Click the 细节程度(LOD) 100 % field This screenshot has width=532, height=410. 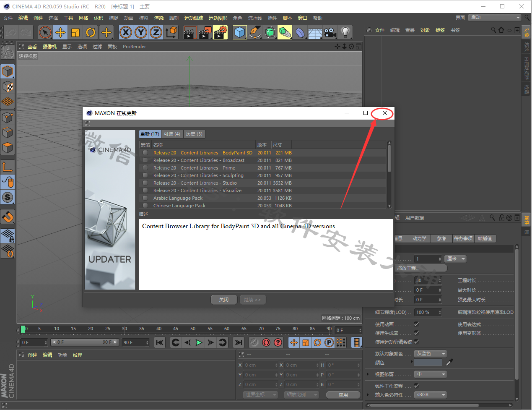pyautogui.click(x=428, y=312)
